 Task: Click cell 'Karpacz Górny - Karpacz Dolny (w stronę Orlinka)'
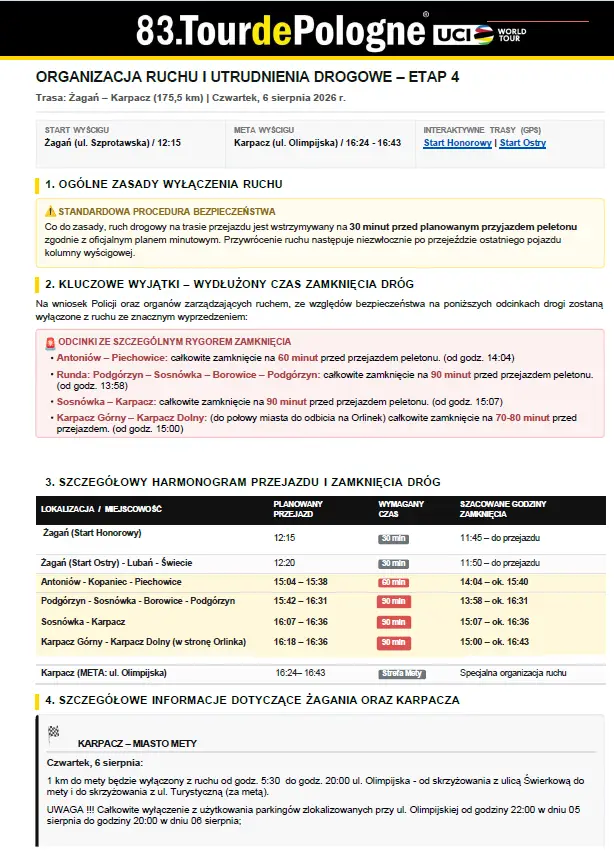click(x=143, y=642)
